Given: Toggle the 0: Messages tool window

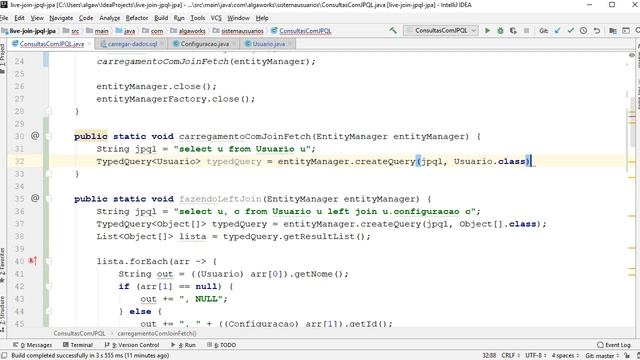Looking at the screenshot, I should 32,345.
